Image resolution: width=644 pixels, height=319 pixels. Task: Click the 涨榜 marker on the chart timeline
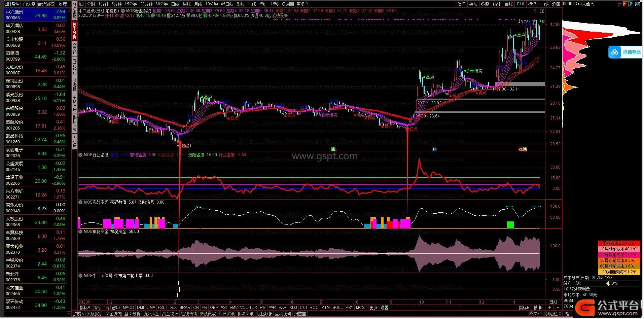[523, 149]
